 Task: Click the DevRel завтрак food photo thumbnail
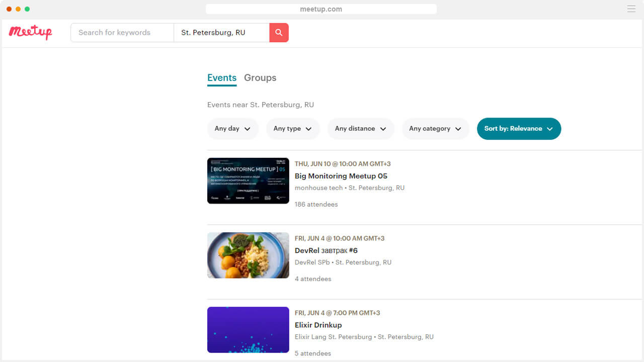point(248,255)
